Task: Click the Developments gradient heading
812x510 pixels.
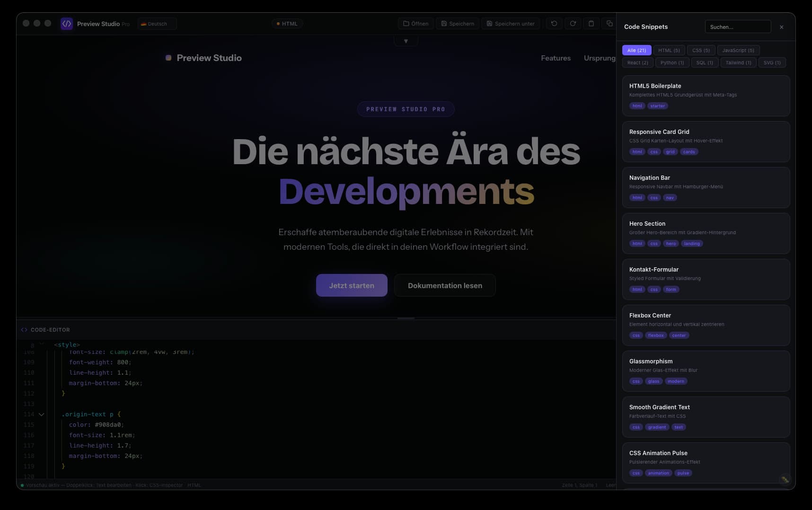Action: click(x=406, y=192)
